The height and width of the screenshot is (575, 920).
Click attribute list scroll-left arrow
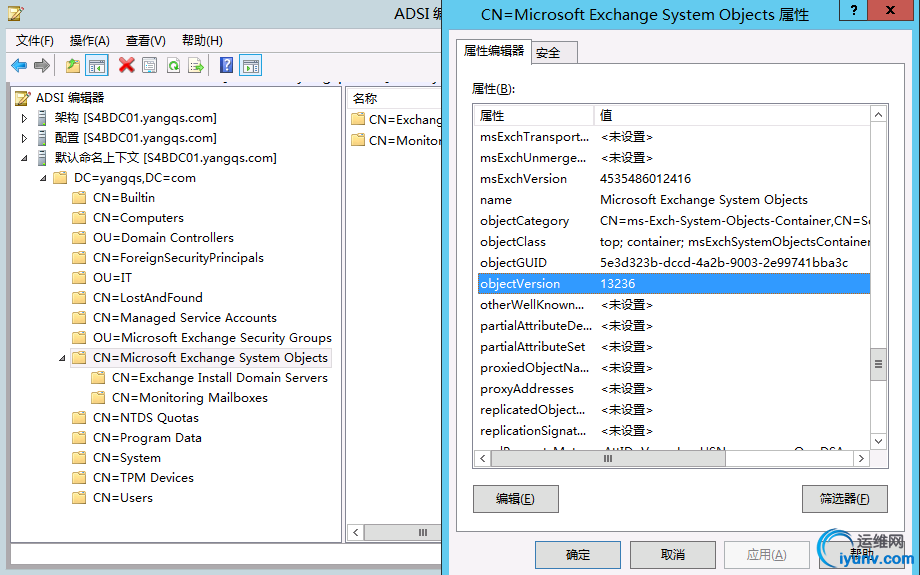coord(482,459)
